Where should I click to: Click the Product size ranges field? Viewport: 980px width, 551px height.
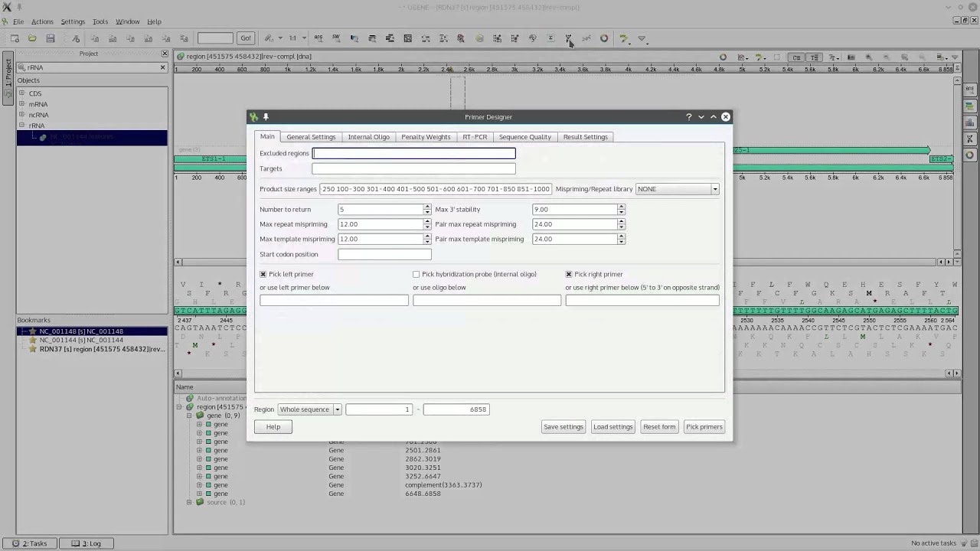[436, 189]
